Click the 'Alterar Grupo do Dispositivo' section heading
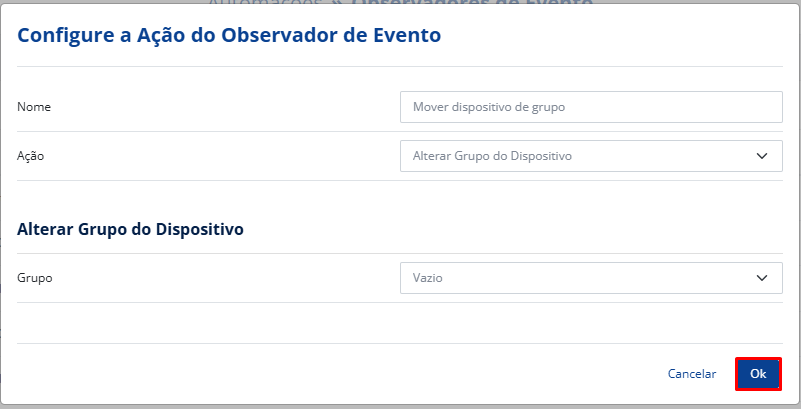801x409 pixels. pos(131,229)
